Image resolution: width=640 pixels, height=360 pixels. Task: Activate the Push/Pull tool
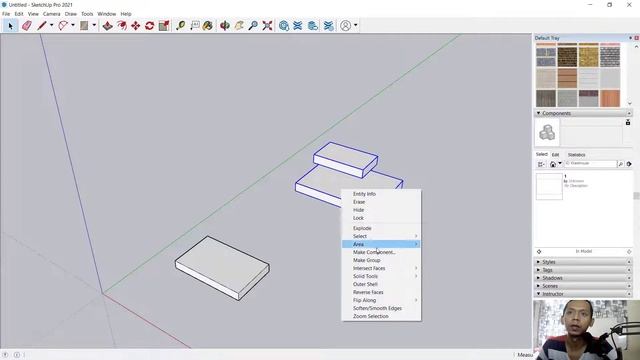click(x=107, y=26)
